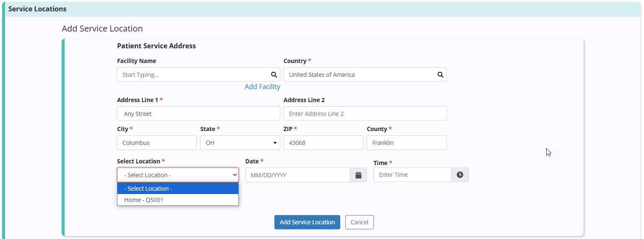Open the clock time picker icon
The height and width of the screenshot is (239, 644).
(460, 175)
